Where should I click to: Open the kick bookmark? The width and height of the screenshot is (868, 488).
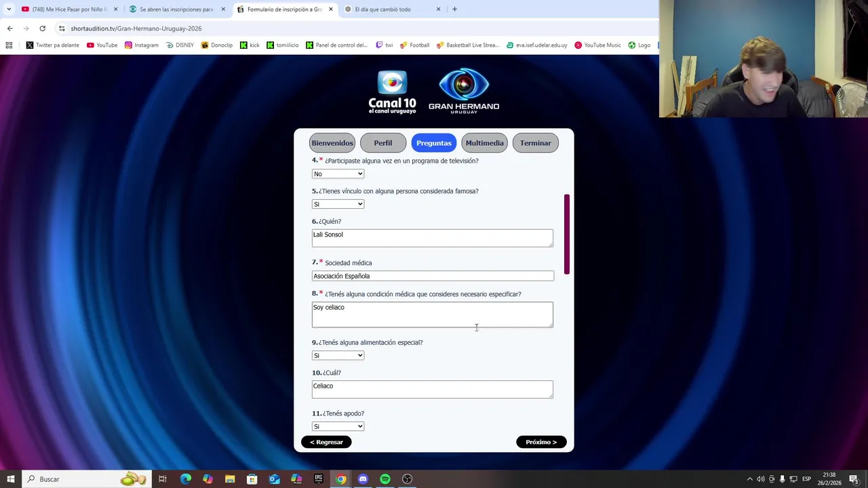point(250,45)
